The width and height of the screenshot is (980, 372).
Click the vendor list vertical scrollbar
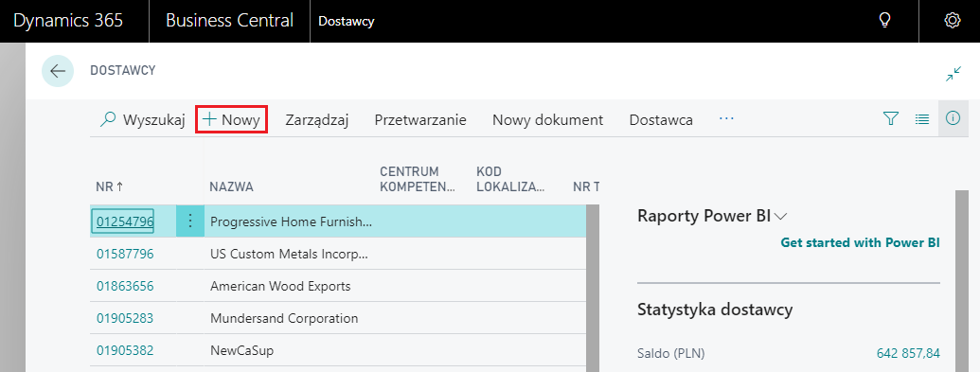pos(593,288)
